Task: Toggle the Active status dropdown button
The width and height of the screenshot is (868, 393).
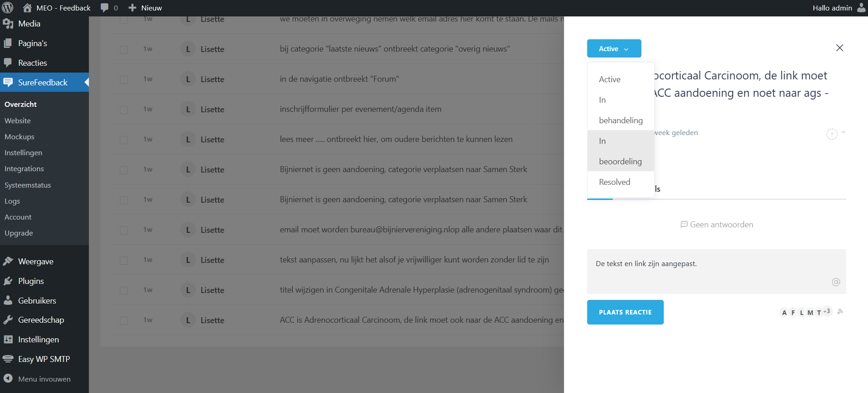Action: tap(614, 48)
